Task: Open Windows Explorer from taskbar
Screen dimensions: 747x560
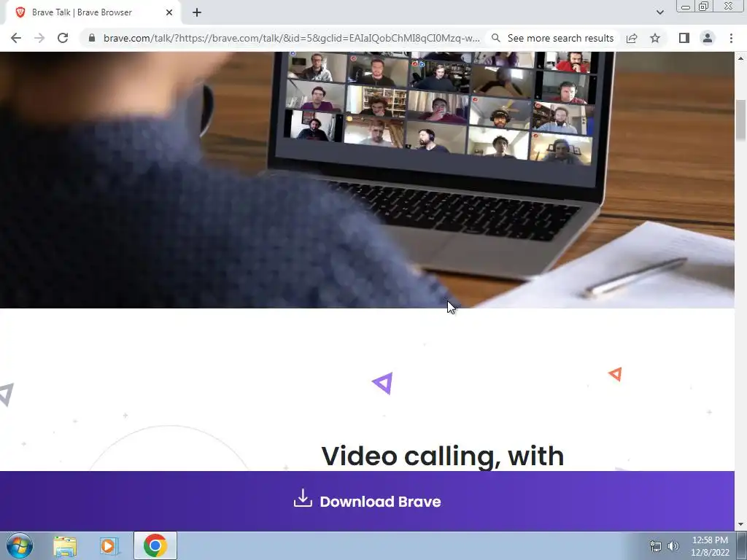Action: (65, 545)
